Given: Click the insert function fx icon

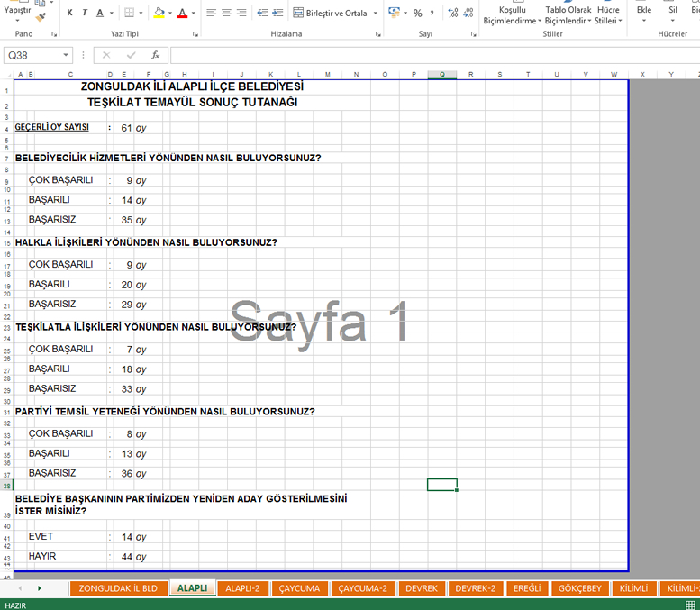Looking at the screenshot, I should point(155,55).
